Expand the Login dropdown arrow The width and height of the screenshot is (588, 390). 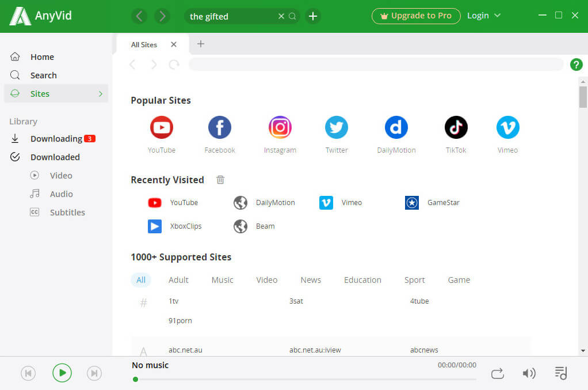497,16
